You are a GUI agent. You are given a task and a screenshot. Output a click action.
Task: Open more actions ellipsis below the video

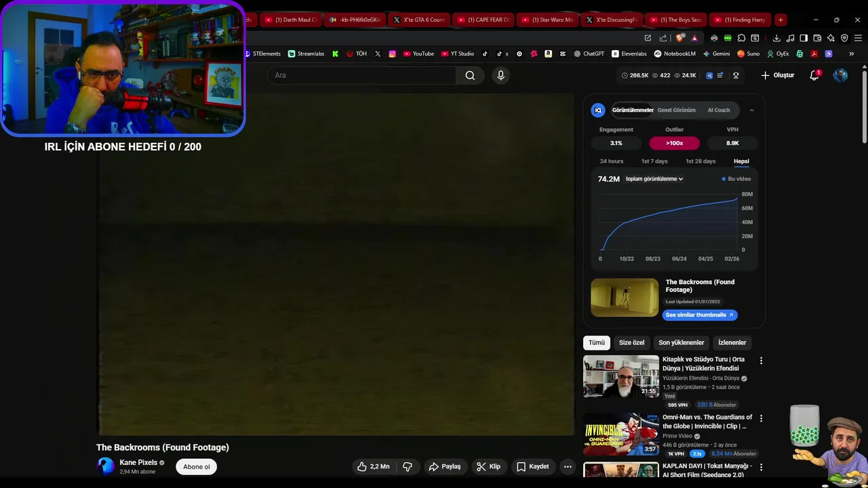coord(568,466)
